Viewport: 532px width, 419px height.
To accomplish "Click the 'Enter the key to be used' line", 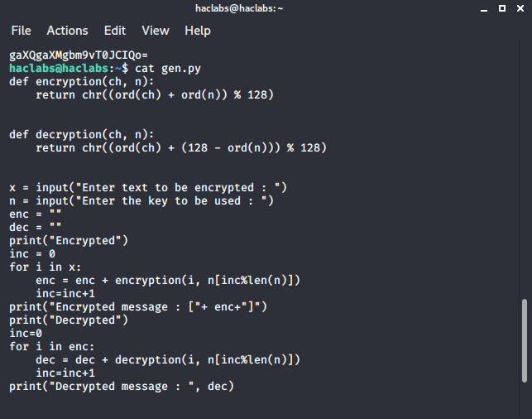I will point(142,201).
